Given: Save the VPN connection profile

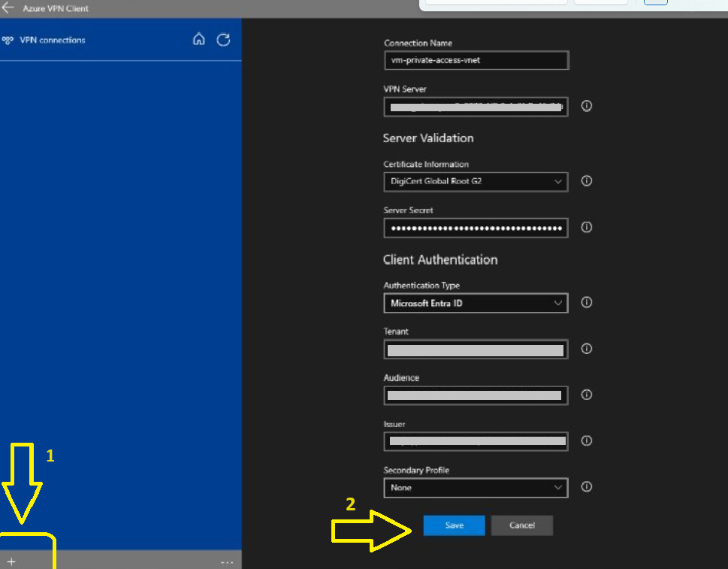Looking at the screenshot, I should [x=454, y=525].
